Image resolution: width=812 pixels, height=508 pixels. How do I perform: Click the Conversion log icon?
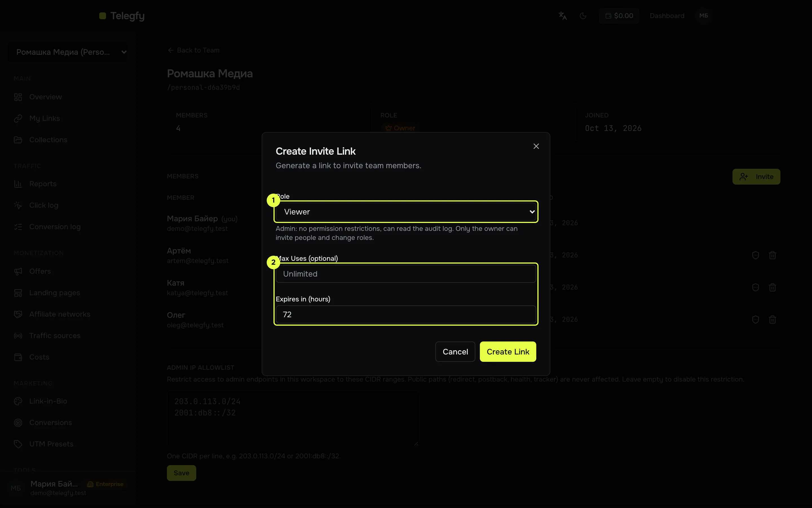(18, 227)
